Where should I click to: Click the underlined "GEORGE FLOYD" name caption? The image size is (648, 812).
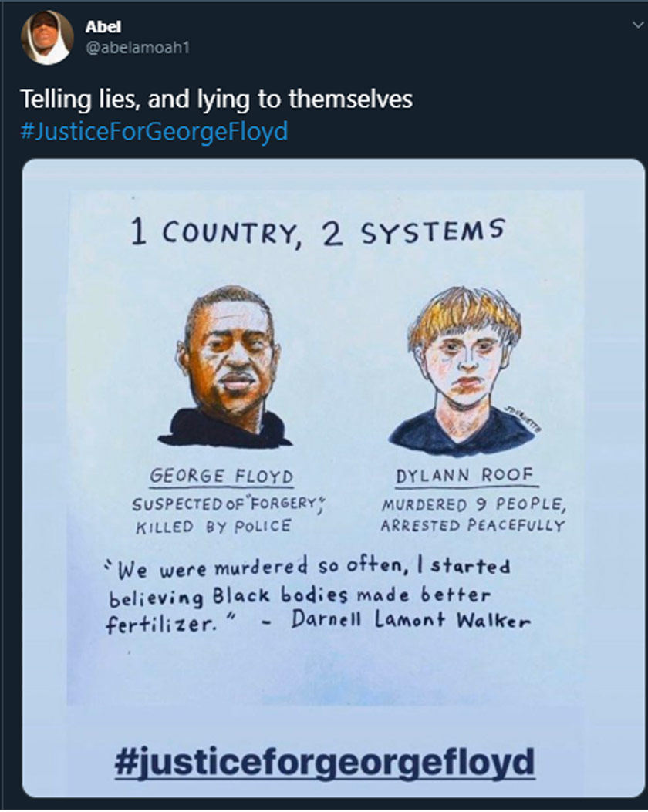pyautogui.click(x=221, y=476)
